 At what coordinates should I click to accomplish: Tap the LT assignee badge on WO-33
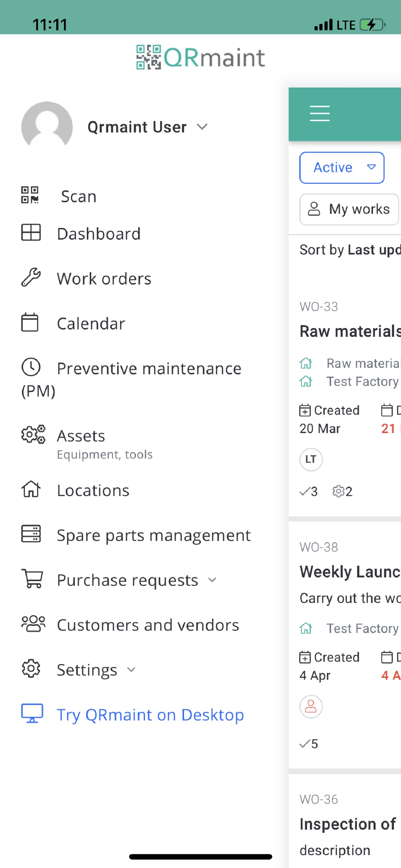pyautogui.click(x=311, y=459)
